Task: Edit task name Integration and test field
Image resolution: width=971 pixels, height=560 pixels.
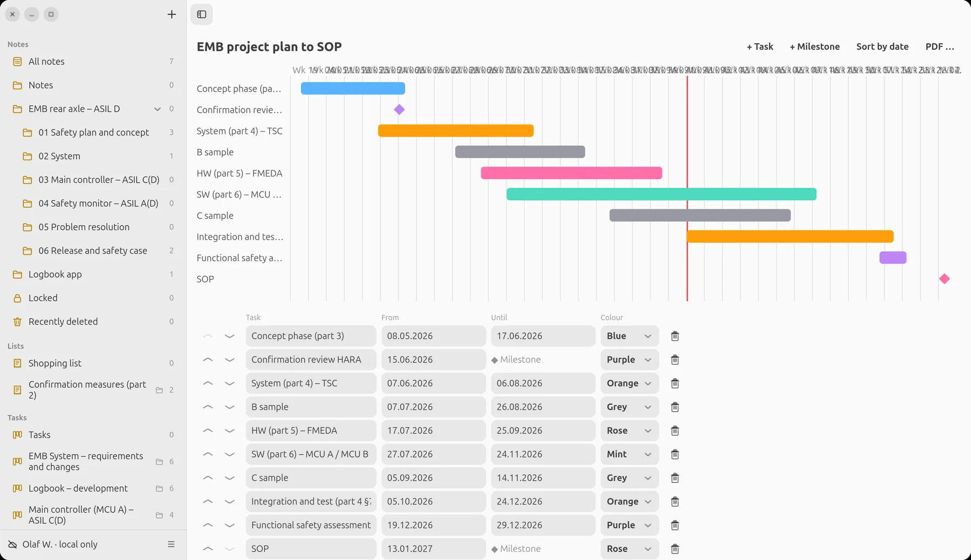Action: 311,502
